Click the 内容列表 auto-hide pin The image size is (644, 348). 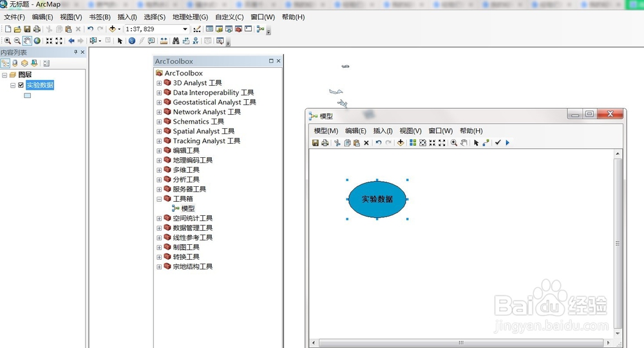[x=75, y=52]
